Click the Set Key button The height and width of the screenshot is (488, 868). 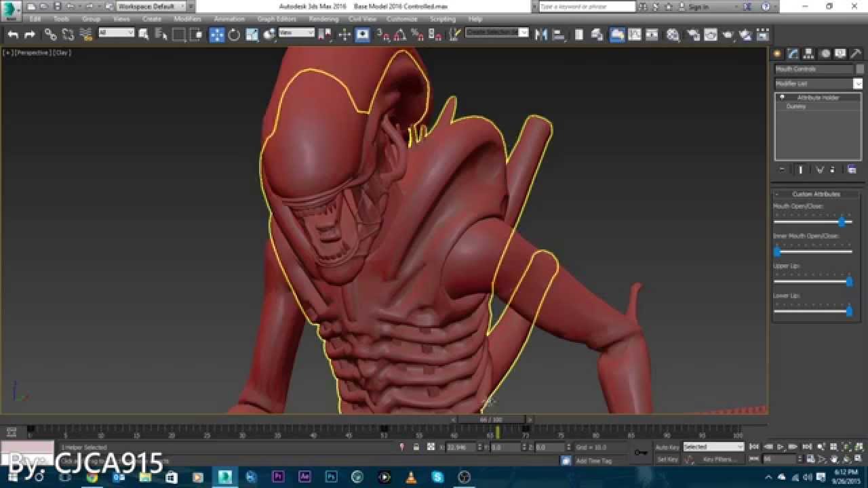[x=667, y=459]
